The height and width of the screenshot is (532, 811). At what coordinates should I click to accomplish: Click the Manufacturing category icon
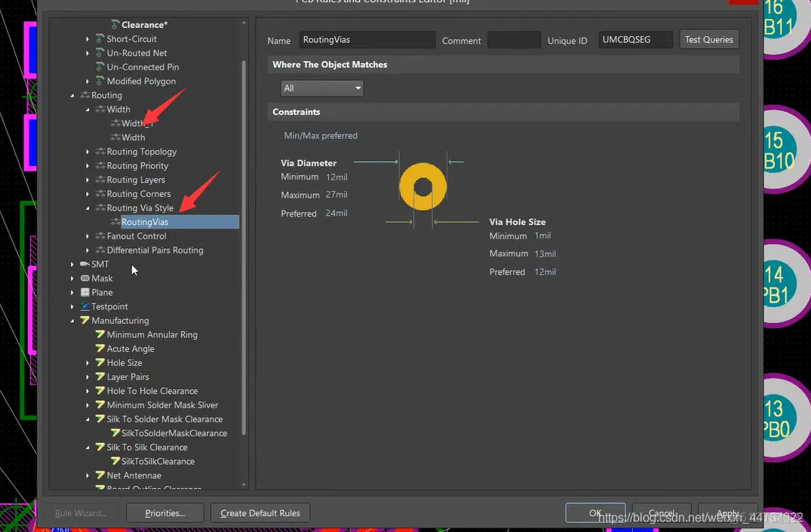(84, 321)
